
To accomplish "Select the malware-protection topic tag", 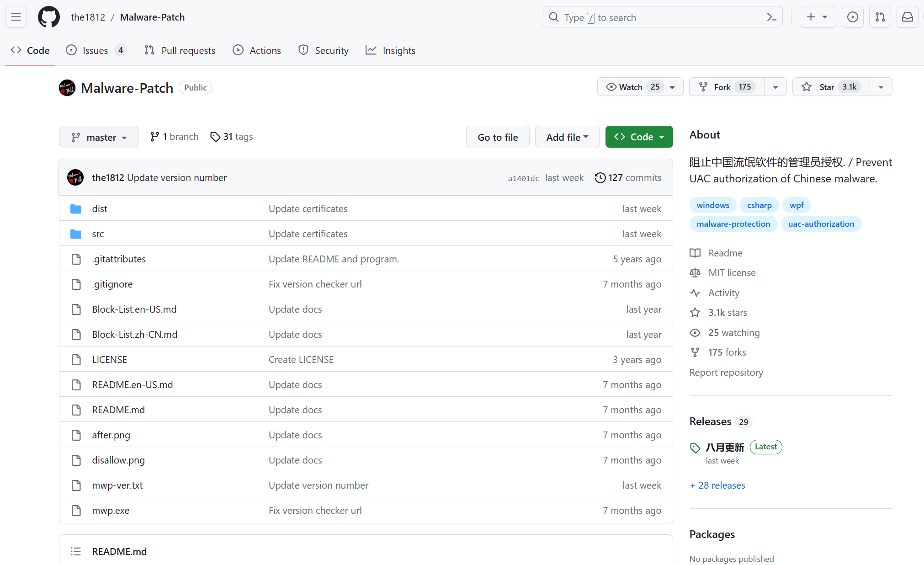I will (733, 224).
